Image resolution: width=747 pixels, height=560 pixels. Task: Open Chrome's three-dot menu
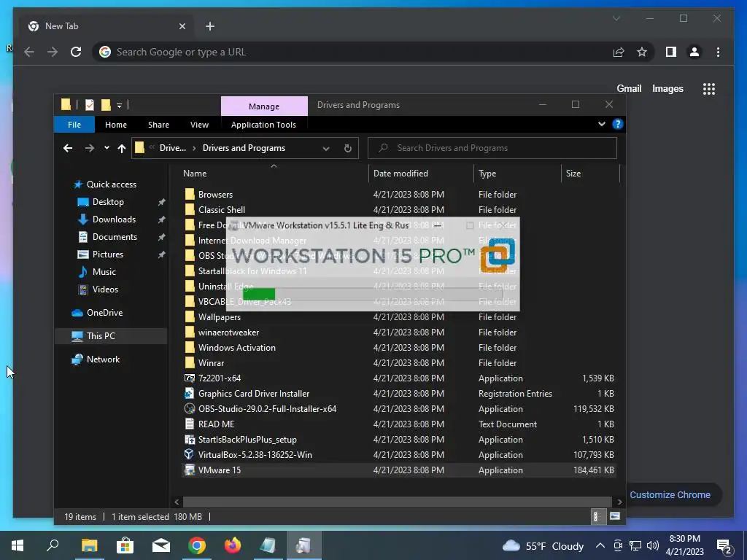tap(718, 52)
